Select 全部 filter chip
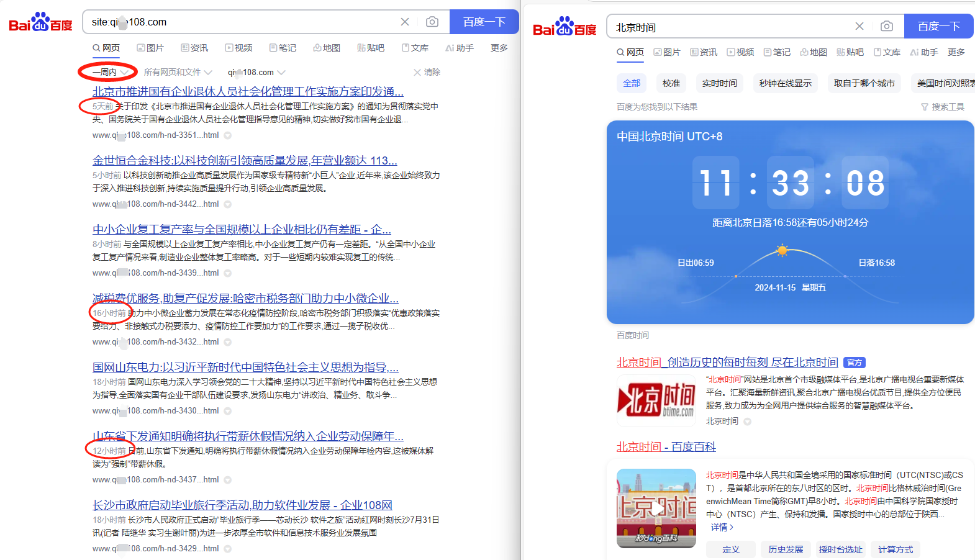 632,83
